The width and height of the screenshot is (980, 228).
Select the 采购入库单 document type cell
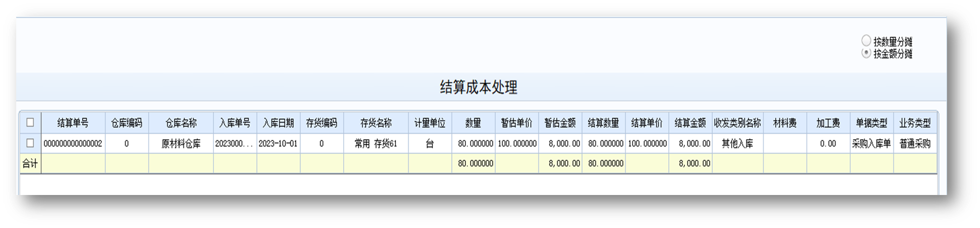[x=872, y=144]
